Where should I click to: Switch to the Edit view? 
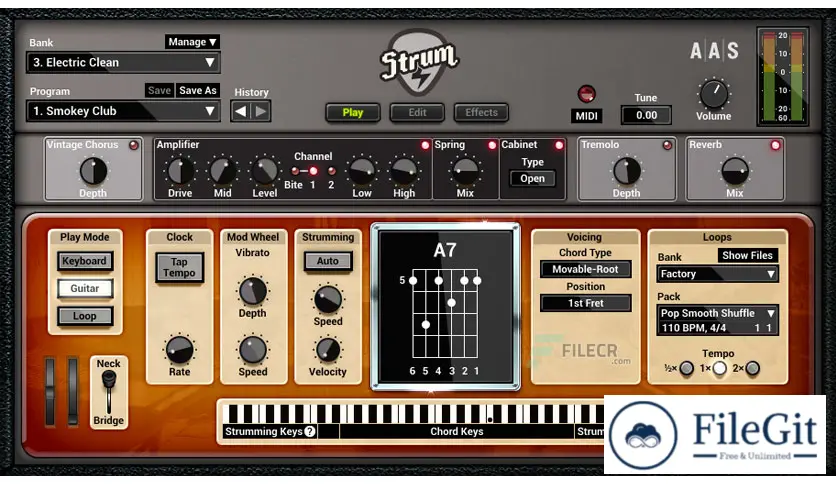point(417,112)
